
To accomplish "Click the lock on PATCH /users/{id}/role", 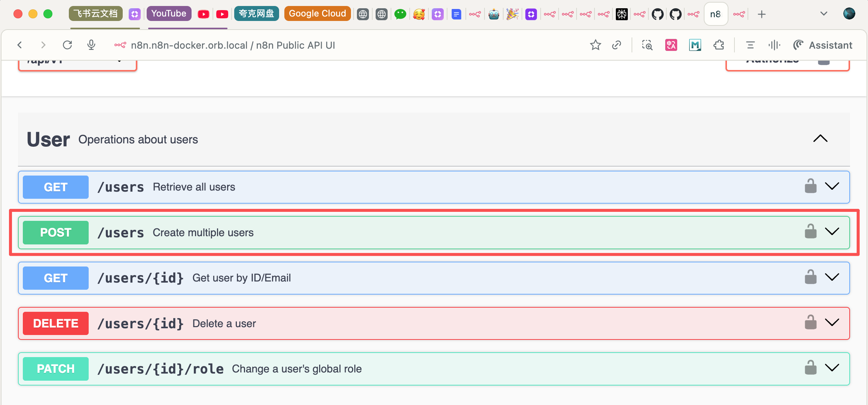I will pyautogui.click(x=810, y=368).
